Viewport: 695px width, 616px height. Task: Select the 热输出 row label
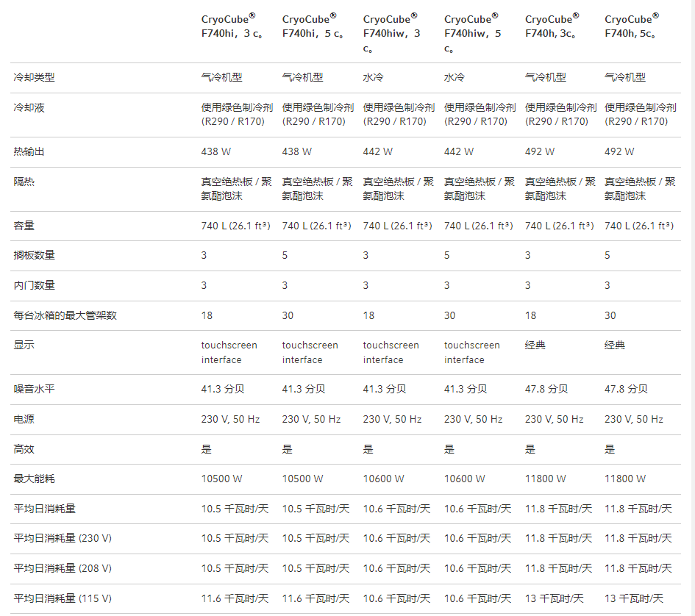[29, 151]
